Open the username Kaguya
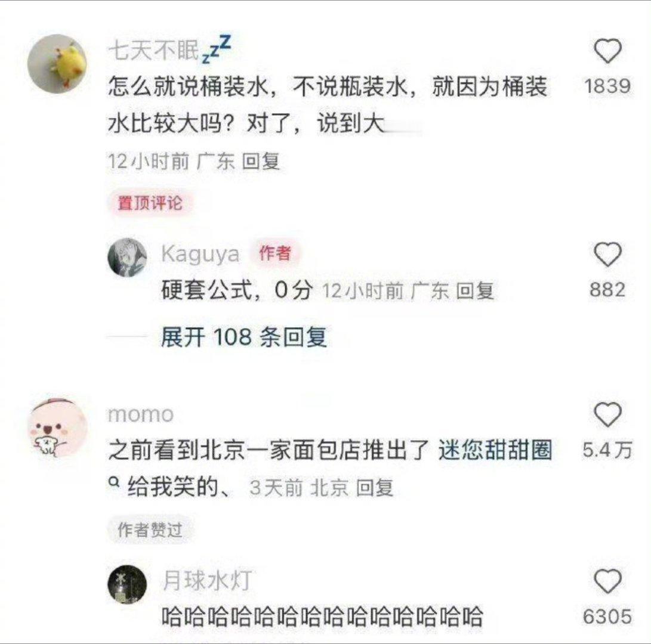 tap(200, 254)
